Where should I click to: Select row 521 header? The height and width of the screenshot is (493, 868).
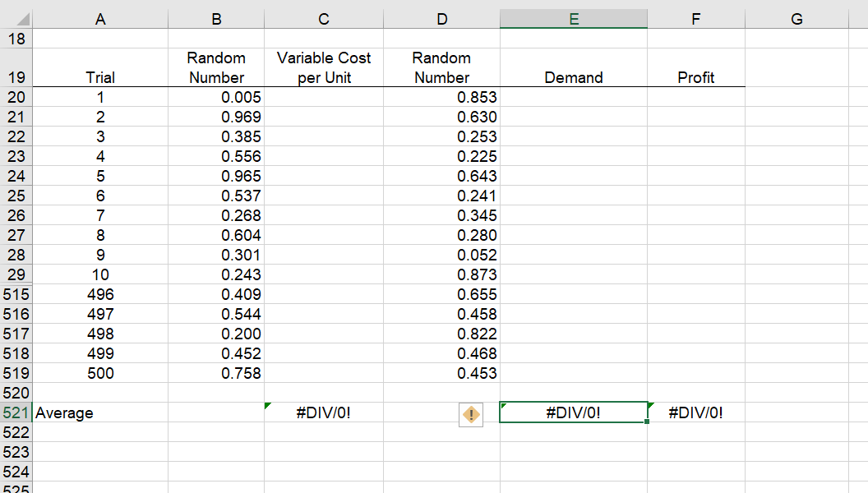(16, 412)
